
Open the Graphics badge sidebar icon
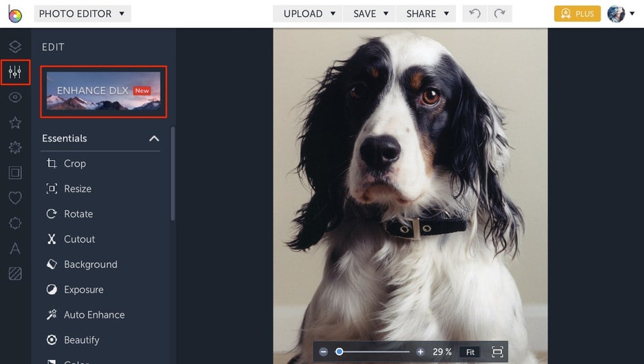[x=15, y=224]
